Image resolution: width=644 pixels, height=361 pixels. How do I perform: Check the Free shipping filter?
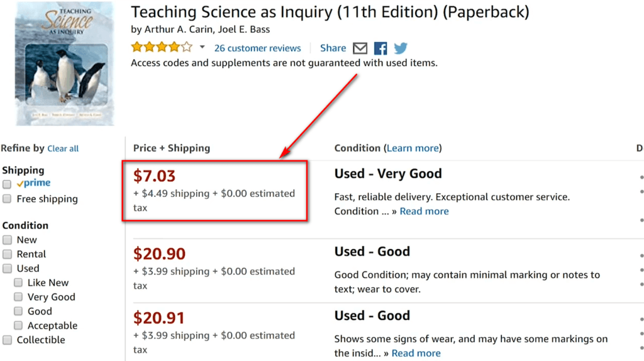tap(7, 199)
